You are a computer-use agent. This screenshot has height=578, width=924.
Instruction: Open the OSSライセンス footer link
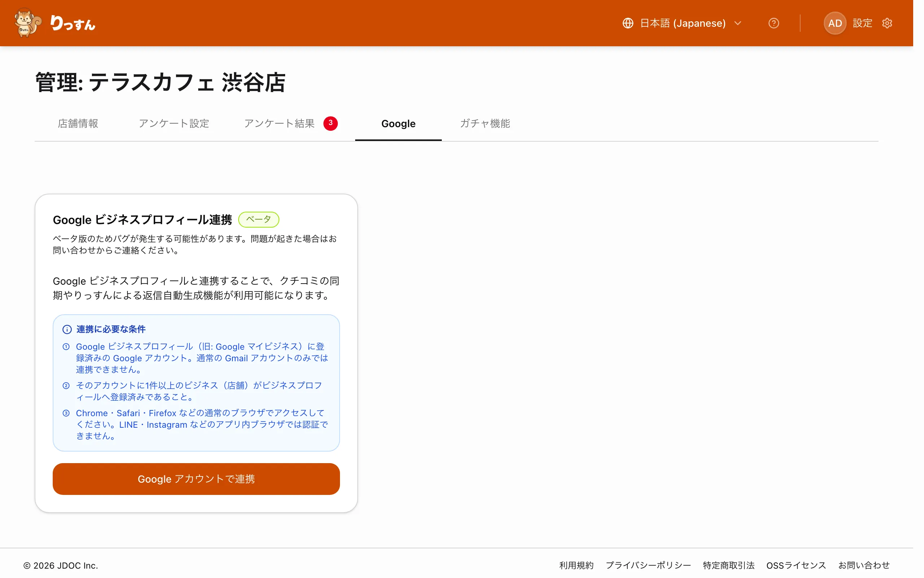click(x=796, y=565)
